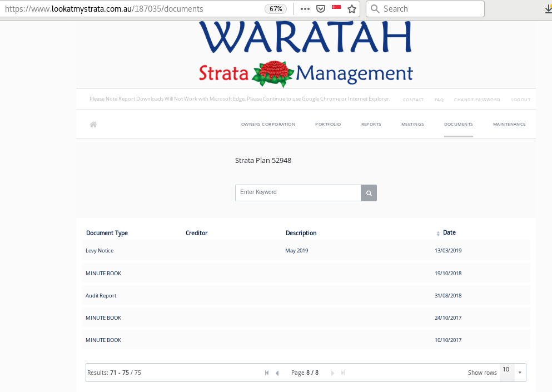Open the Owners Corporation menu

(x=268, y=125)
